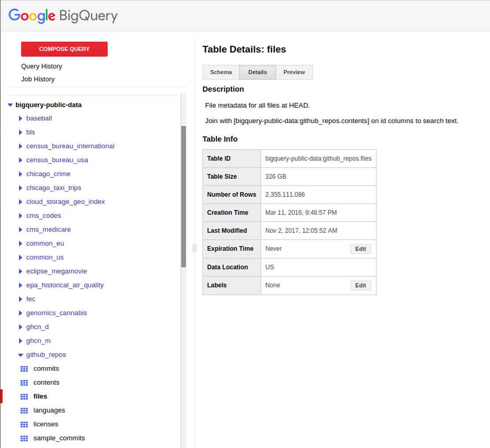Screen dimensions: 490x448
Task: Open the genomics_cannabis dataset link
Action: (57, 313)
